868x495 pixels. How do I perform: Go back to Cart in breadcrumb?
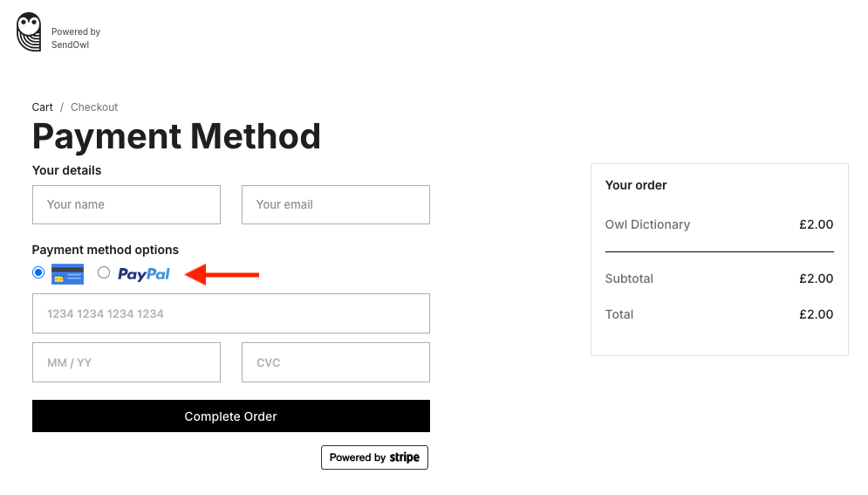pyautogui.click(x=43, y=107)
